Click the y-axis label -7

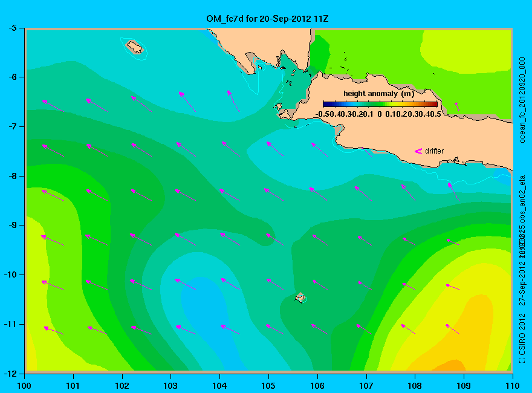12,126
